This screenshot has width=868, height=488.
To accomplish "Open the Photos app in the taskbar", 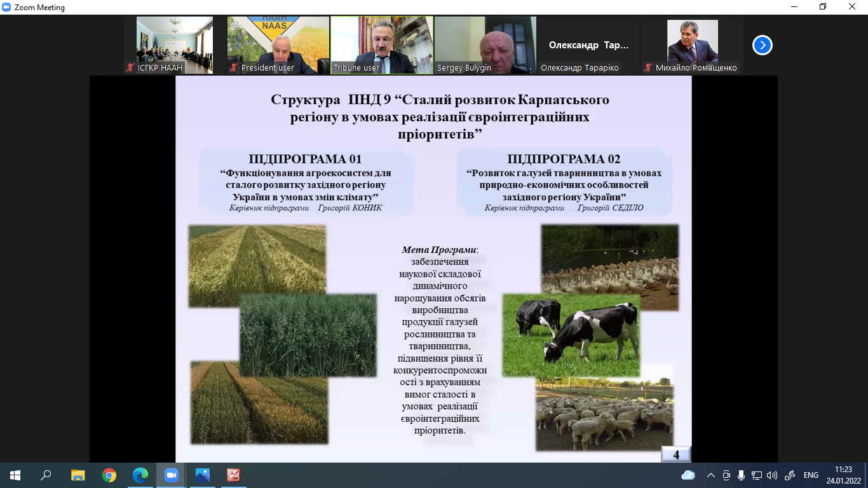I will pyautogui.click(x=203, y=475).
